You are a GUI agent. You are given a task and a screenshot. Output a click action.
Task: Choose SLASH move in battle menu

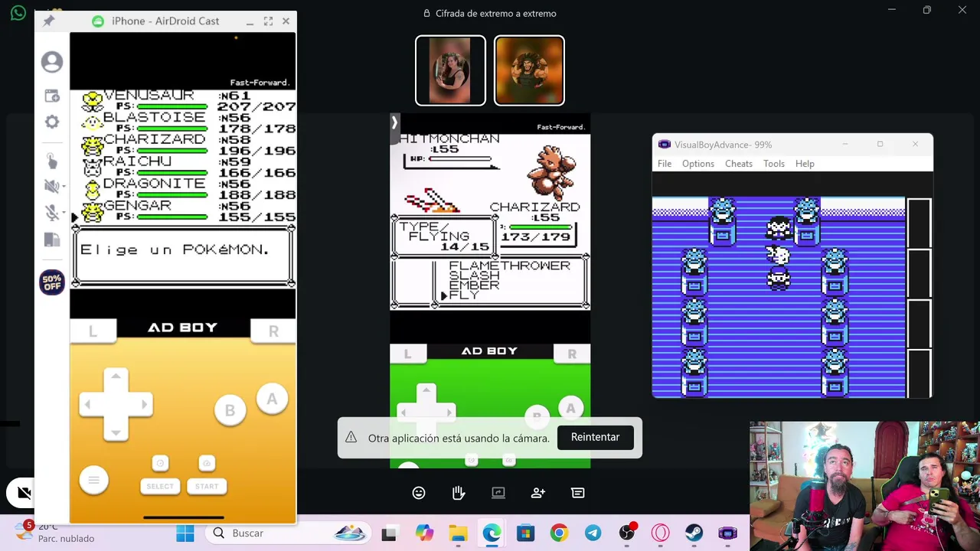[474, 275]
